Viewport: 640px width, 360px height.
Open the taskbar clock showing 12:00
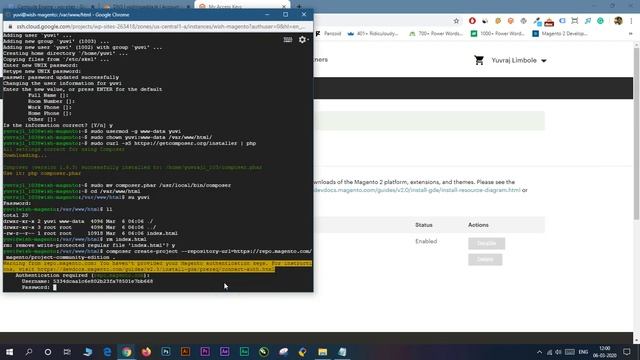point(604,352)
